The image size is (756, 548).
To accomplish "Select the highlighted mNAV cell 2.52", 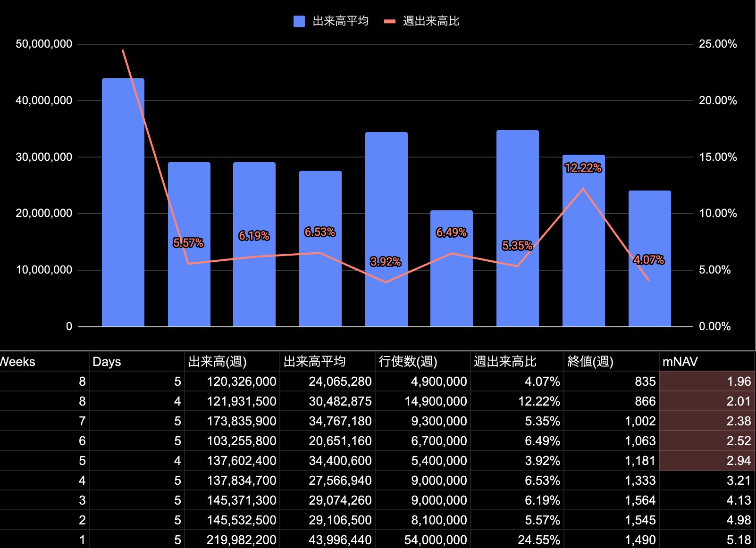I will (x=707, y=441).
